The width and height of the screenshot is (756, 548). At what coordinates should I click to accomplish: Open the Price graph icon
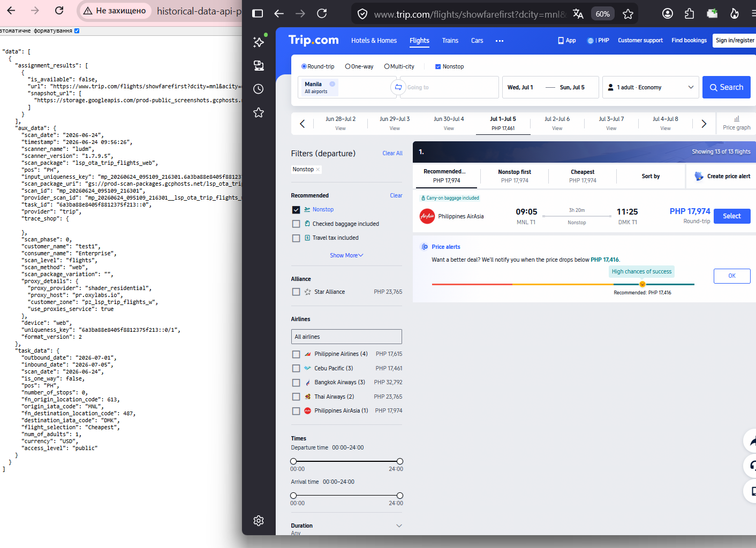[x=737, y=119]
